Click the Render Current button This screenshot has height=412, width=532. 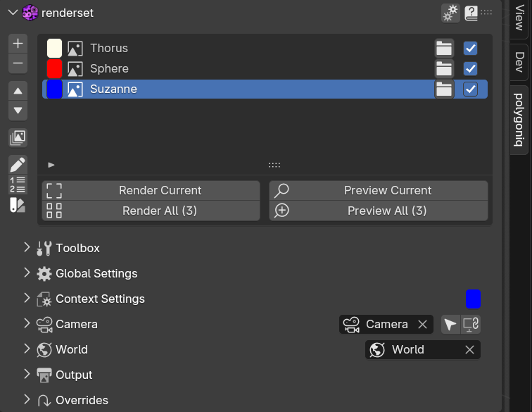point(151,191)
